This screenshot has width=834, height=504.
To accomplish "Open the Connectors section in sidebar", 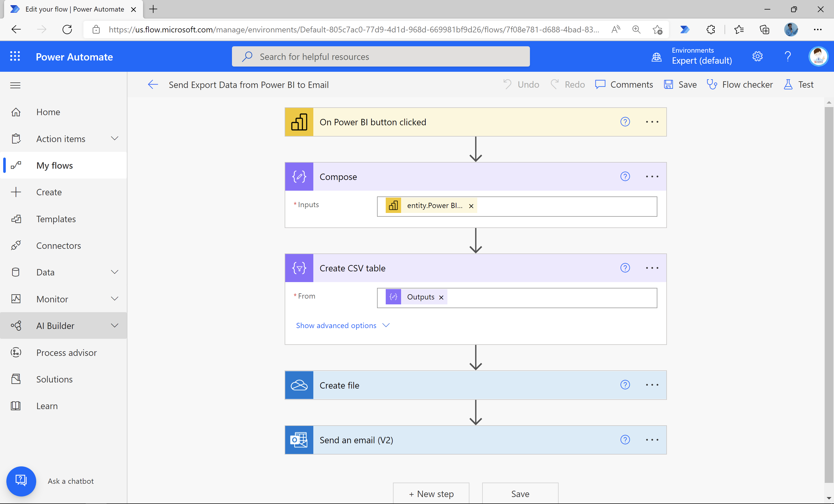I will [58, 245].
